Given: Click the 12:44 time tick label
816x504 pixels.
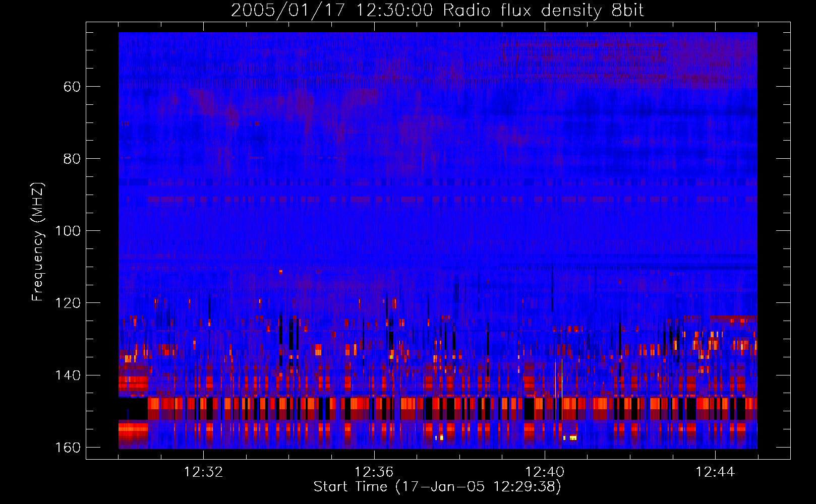Looking at the screenshot, I should tap(715, 472).
